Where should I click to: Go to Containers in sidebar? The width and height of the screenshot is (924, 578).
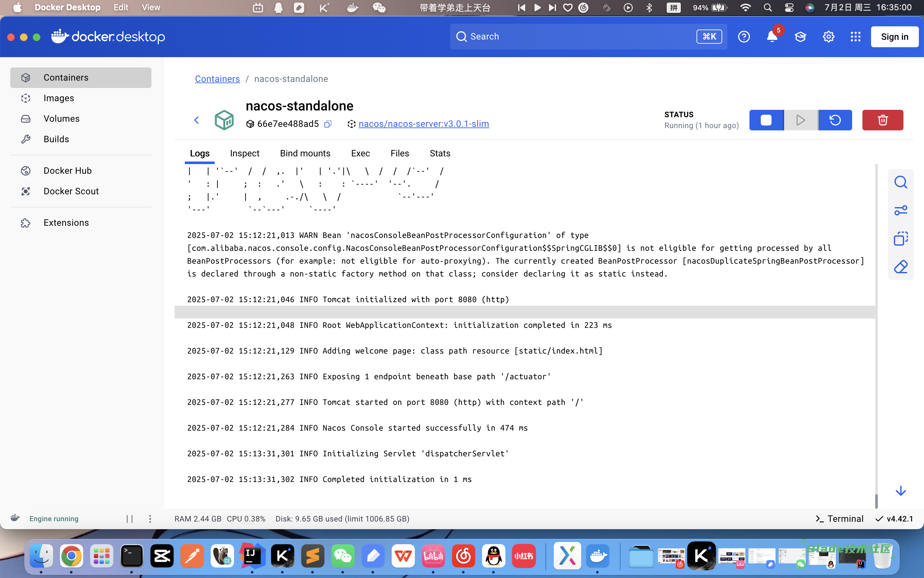point(81,78)
